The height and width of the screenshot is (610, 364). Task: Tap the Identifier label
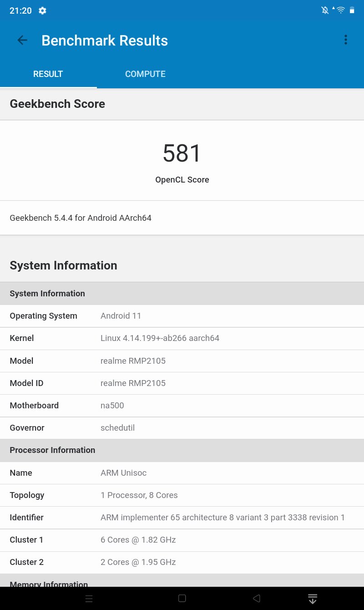click(x=26, y=518)
